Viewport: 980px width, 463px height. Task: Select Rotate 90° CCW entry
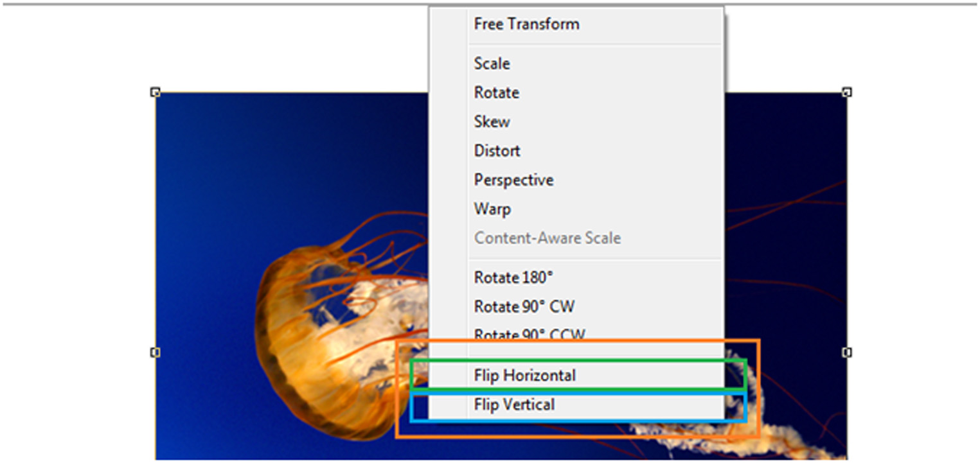pos(530,334)
